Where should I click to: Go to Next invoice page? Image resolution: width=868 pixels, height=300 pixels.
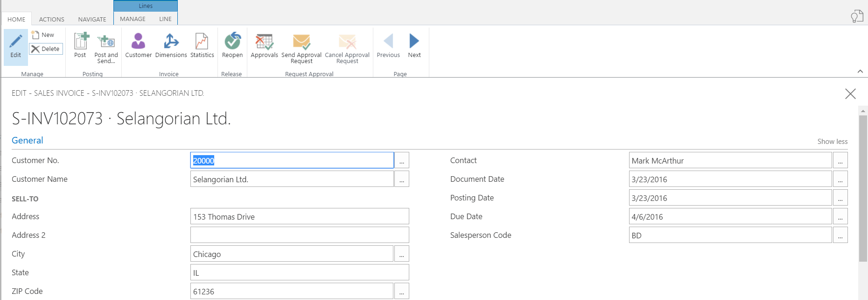point(414,45)
